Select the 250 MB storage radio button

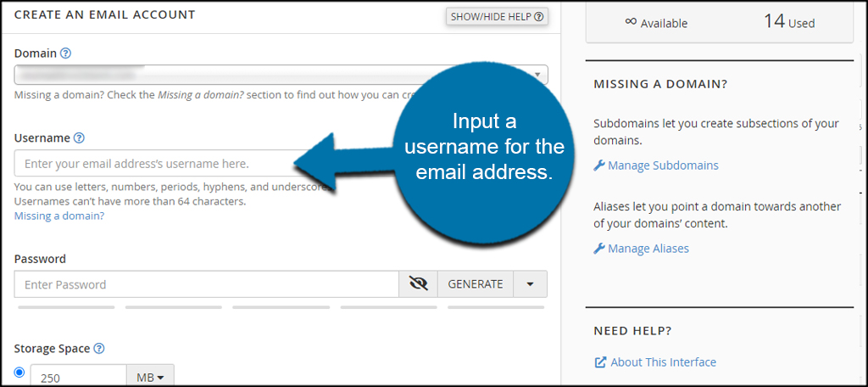click(20, 372)
